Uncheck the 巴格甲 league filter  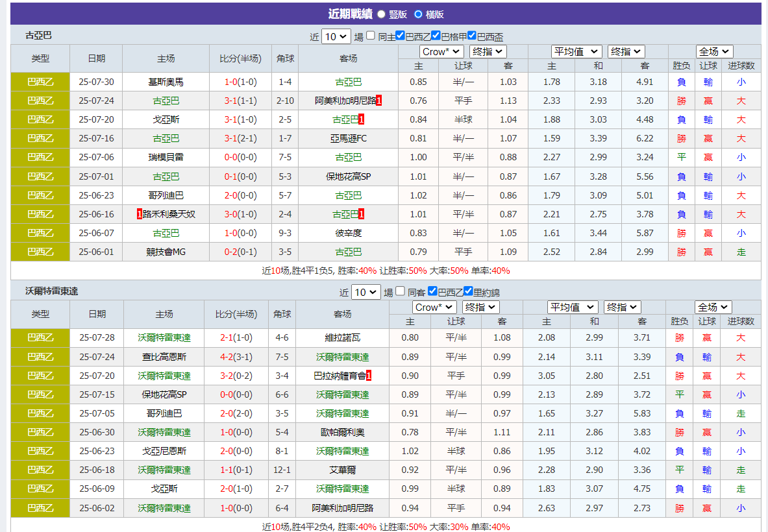pyautogui.click(x=435, y=36)
